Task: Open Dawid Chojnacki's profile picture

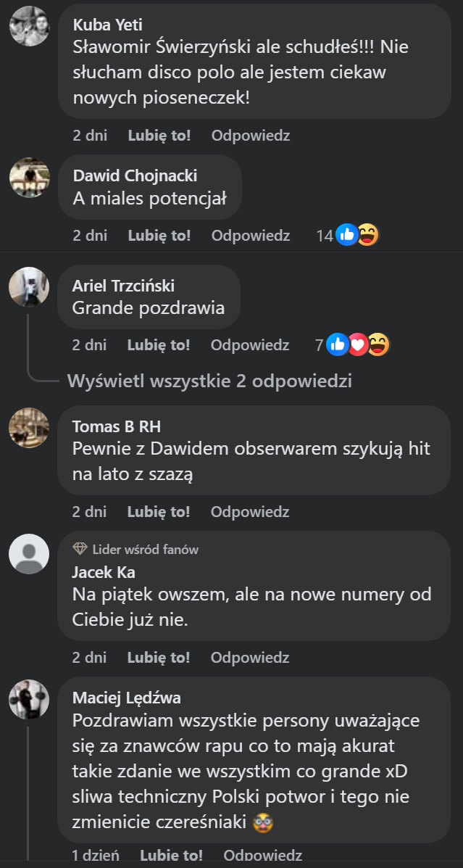Action: (29, 178)
